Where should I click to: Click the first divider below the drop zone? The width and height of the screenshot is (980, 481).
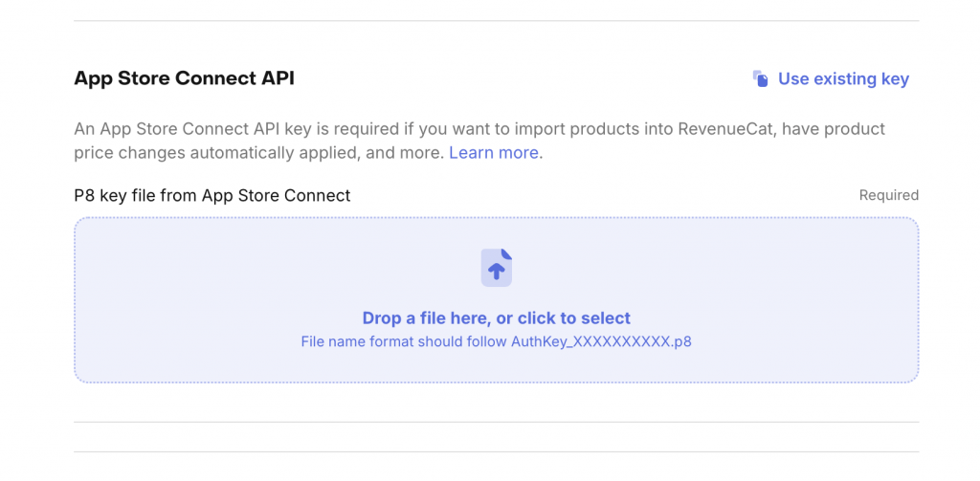pos(496,422)
